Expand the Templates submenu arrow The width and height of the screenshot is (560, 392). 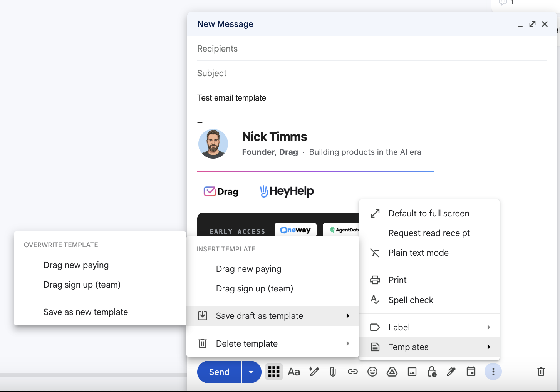click(489, 347)
